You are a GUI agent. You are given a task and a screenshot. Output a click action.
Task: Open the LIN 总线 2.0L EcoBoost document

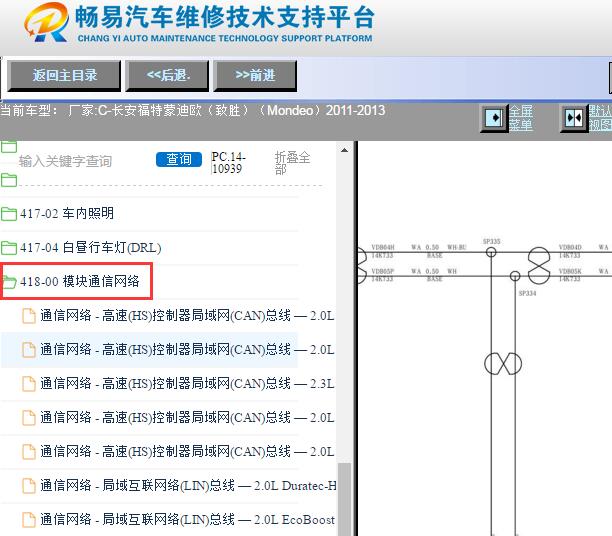click(187, 520)
